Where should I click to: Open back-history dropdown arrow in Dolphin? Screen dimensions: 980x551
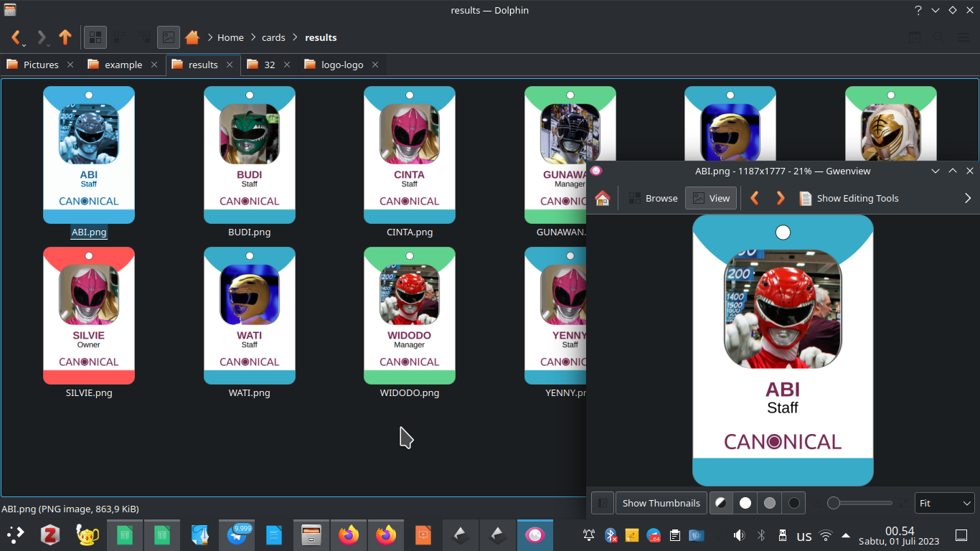click(24, 44)
